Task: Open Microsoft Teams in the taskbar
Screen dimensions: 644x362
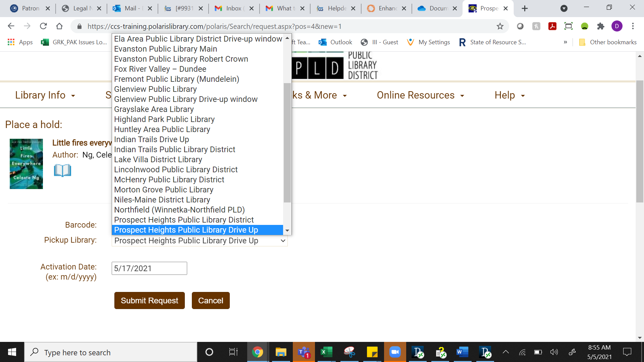Action: tap(304, 352)
